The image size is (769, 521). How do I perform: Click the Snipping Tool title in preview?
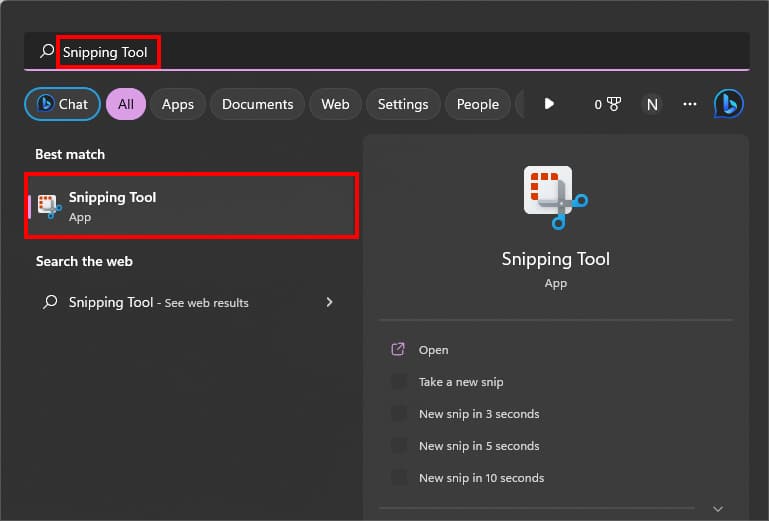(556, 259)
